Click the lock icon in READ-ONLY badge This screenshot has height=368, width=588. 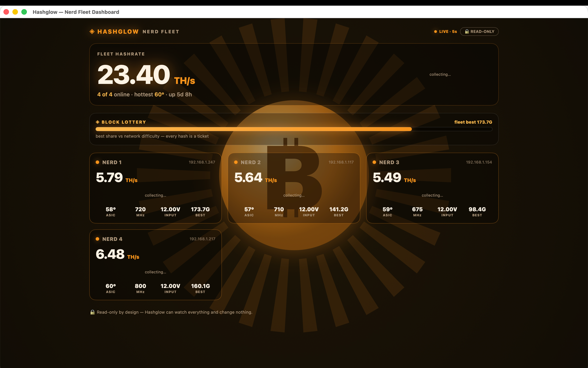(x=467, y=32)
